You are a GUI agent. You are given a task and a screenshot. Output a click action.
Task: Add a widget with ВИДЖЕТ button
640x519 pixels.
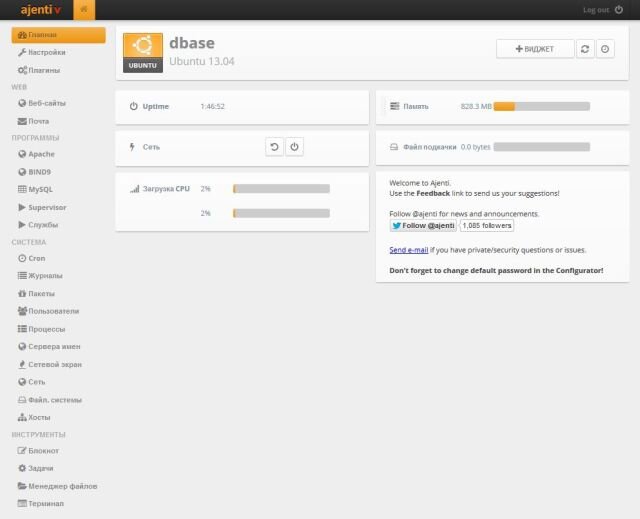[535, 49]
